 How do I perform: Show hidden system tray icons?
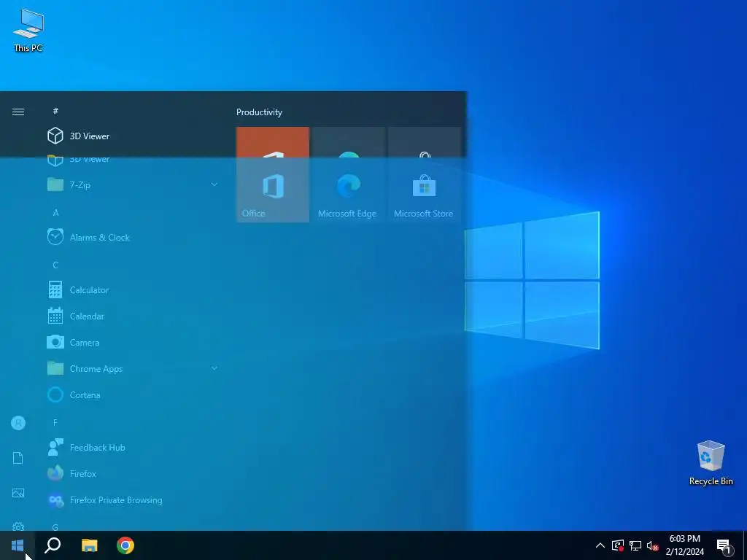(x=600, y=545)
